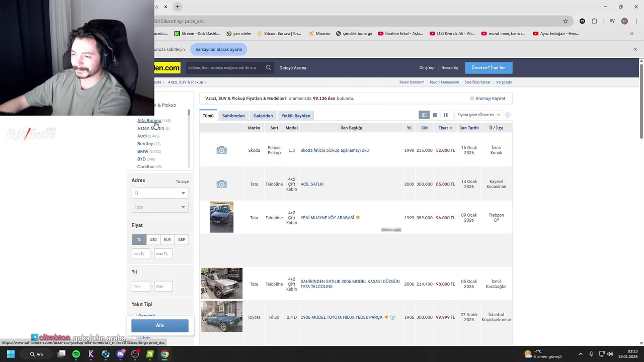Screen dimensions: 644x362
Task: Click the minimum year field
Action: point(141,286)
